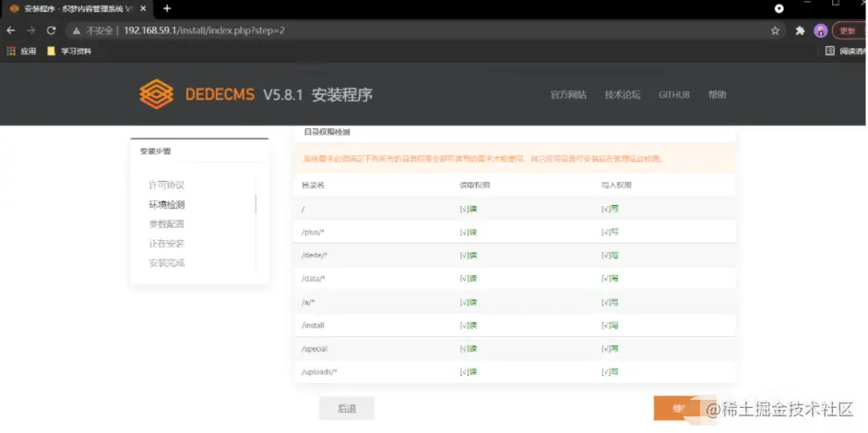Open the reading list icon
868x433 pixels.
point(830,51)
